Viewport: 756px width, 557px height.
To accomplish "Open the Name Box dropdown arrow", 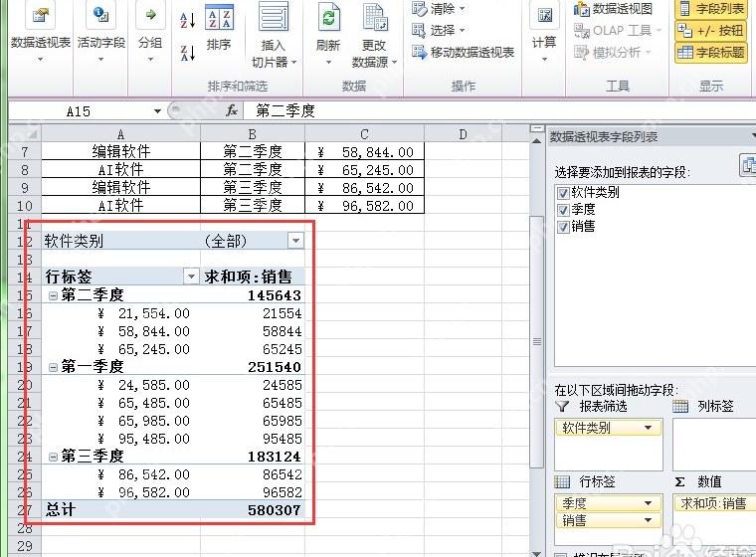I will coord(157,111).
